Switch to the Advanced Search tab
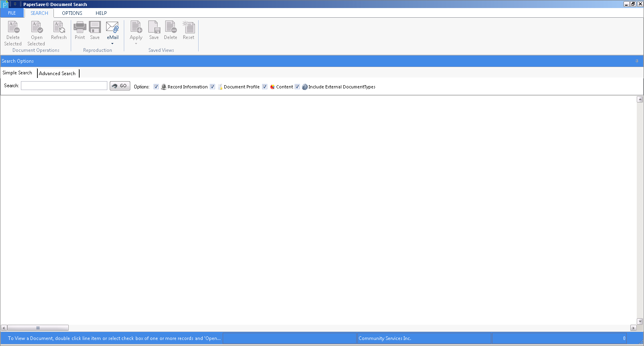This screenshot has height=346, width=644. pyautogui.click(x=57, y=74)
